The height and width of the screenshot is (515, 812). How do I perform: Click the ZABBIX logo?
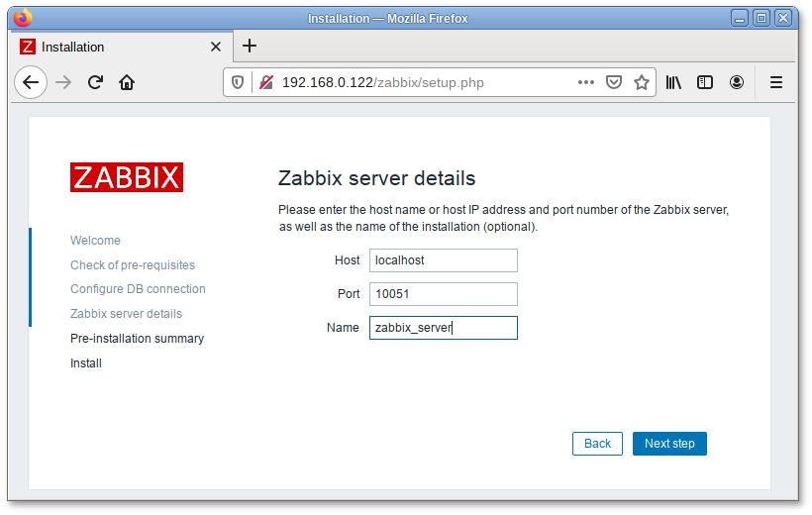[x=127, y=177]
